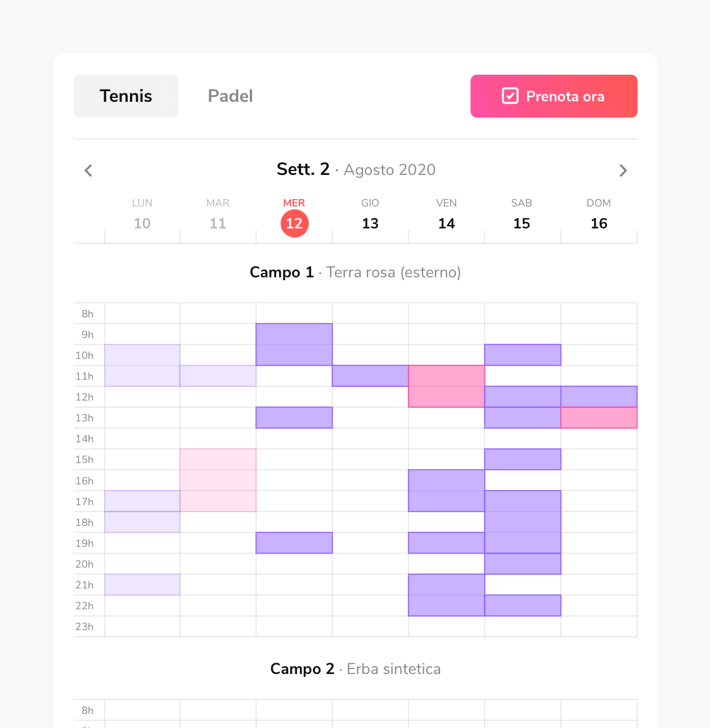Image resolution: width=710 pixels, height=728 pixels.
Task: Click Campo 1 Terra rosa heading
Action: (x=355, y=272)
